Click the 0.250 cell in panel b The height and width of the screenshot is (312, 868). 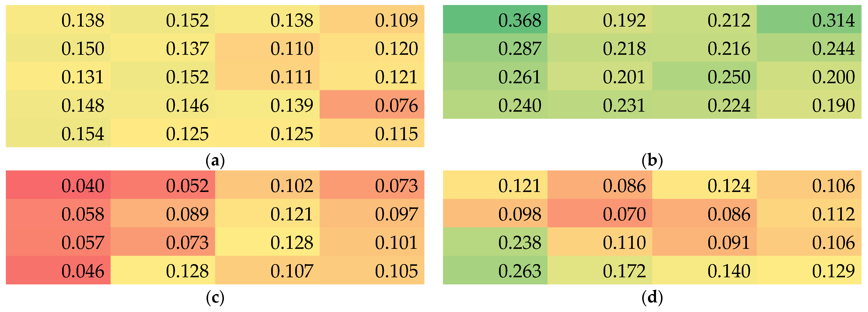705,76
